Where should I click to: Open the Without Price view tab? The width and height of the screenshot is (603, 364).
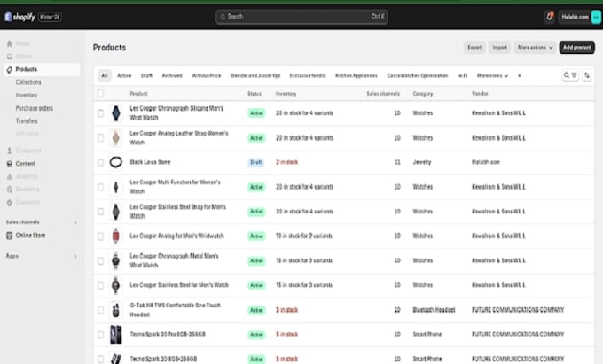(207, 75)
